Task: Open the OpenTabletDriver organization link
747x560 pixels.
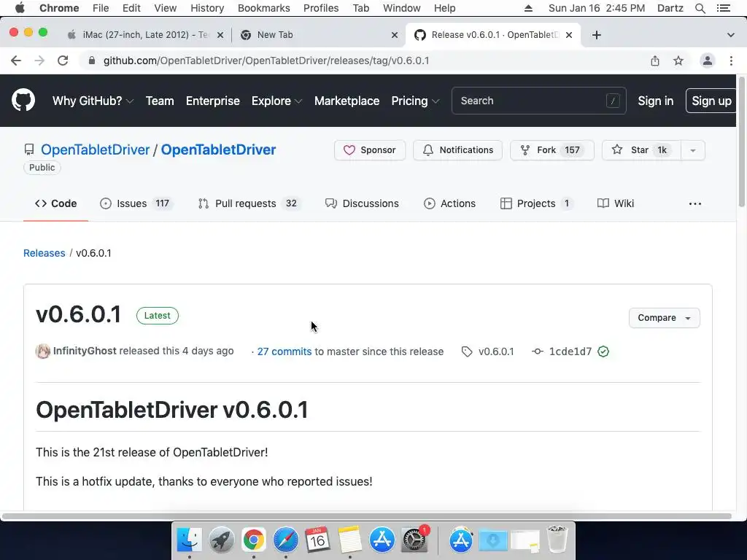Action: coord(96,149)
